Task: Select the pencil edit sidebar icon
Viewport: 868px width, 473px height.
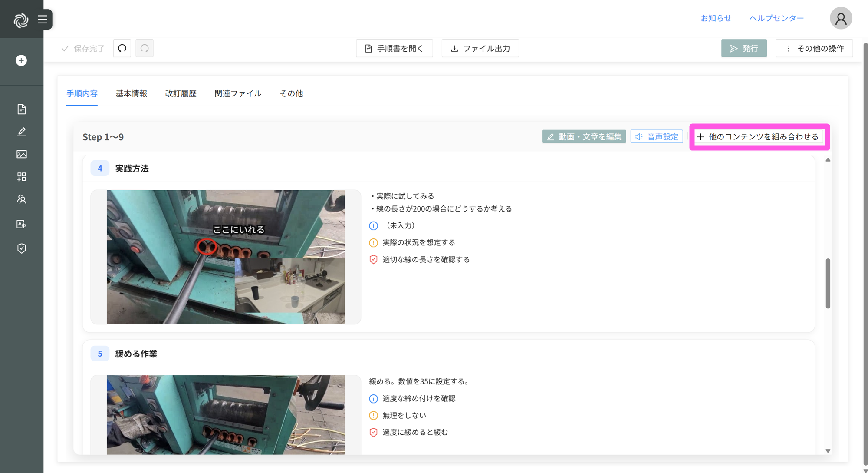Action: coord(21,132)
